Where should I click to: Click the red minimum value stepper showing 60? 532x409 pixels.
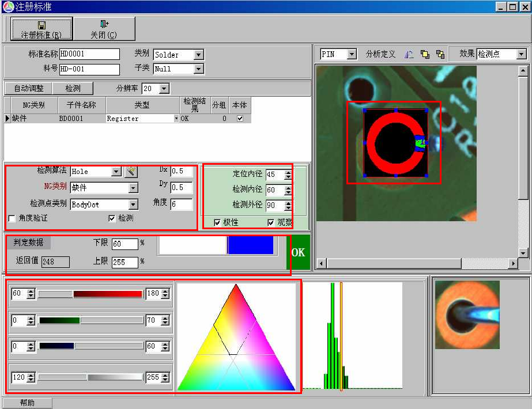point(31,294)
